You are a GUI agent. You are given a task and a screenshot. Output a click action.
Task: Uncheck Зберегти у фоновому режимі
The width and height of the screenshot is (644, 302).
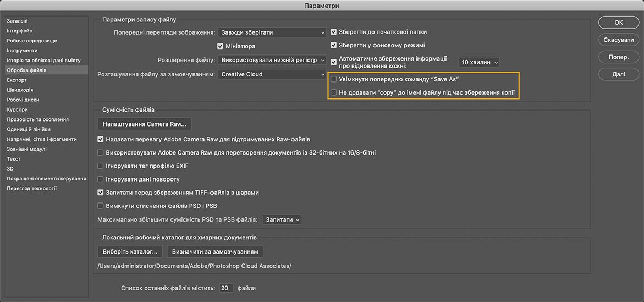point(334,45)
